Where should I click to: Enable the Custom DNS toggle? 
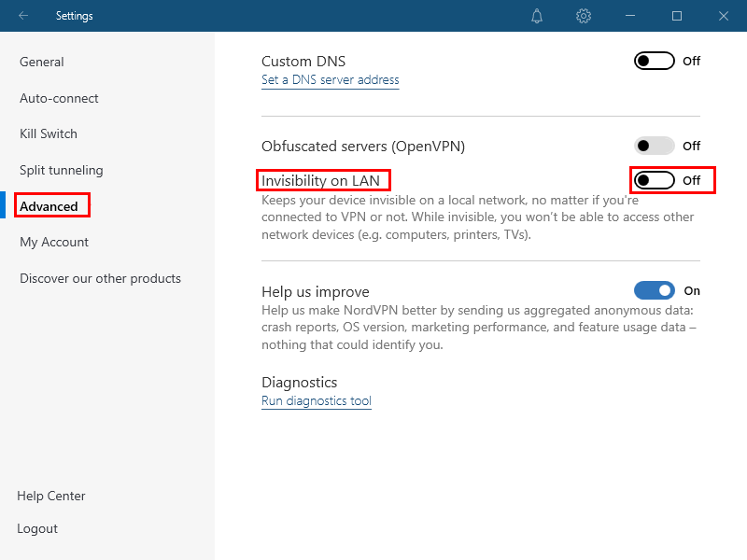pyautogui.click(x=654, y=61)
